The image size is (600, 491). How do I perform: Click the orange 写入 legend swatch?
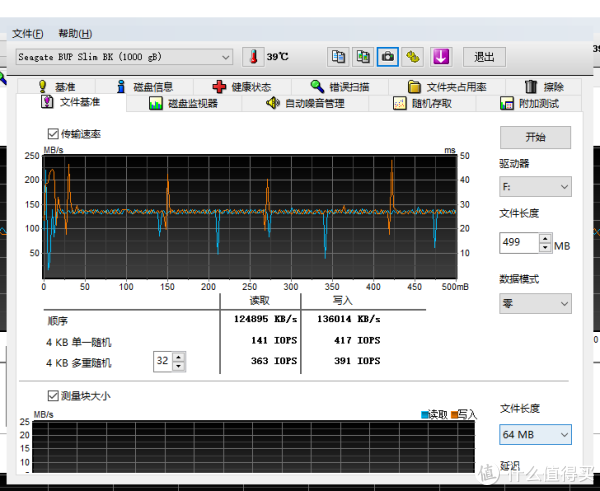pos(454,415)
